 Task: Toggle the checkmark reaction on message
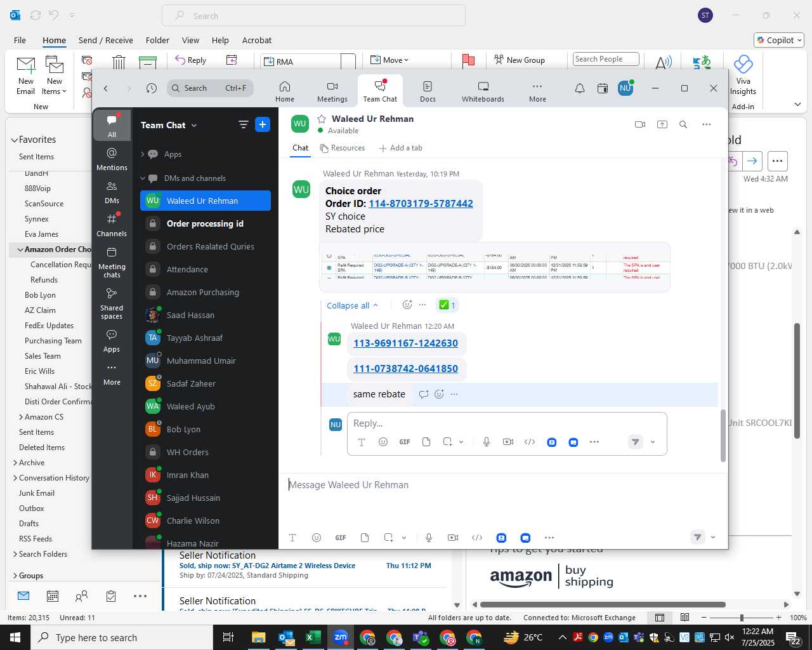(x=447, y=305)
